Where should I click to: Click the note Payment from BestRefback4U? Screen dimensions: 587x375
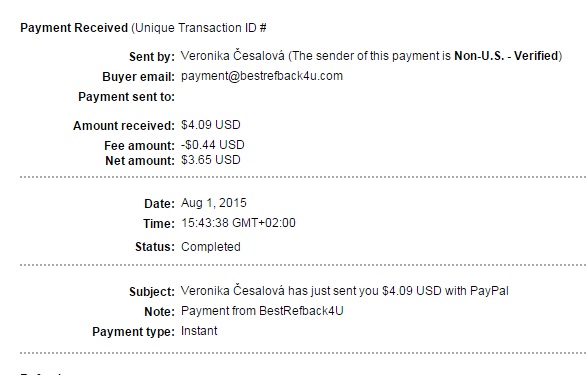[x=262, y=311]
